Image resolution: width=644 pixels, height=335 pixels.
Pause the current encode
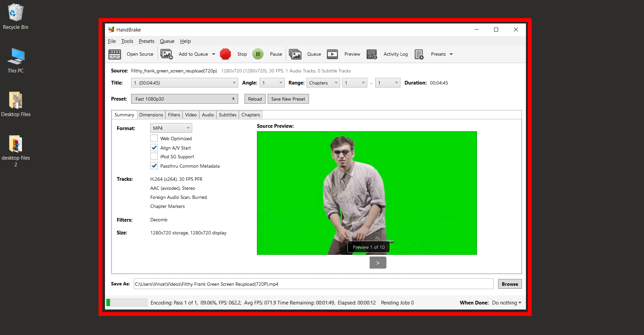point(258,54)
